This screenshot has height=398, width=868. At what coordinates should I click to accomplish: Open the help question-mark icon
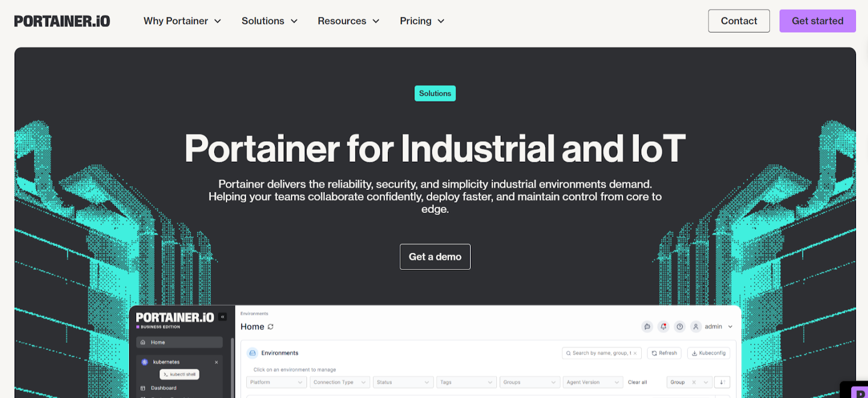tap(680, 327)
